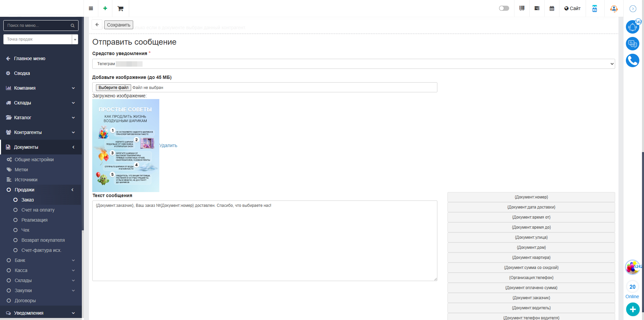Image resolution: width=644 pixels, height=320 pixels.
Task: Open the point of sale dropdown
Action: [41, 39]
